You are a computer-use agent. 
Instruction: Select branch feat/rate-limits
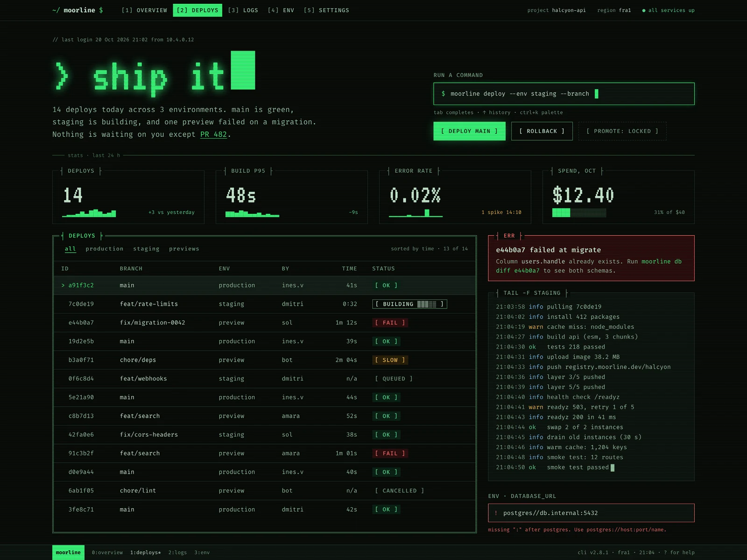149,304
